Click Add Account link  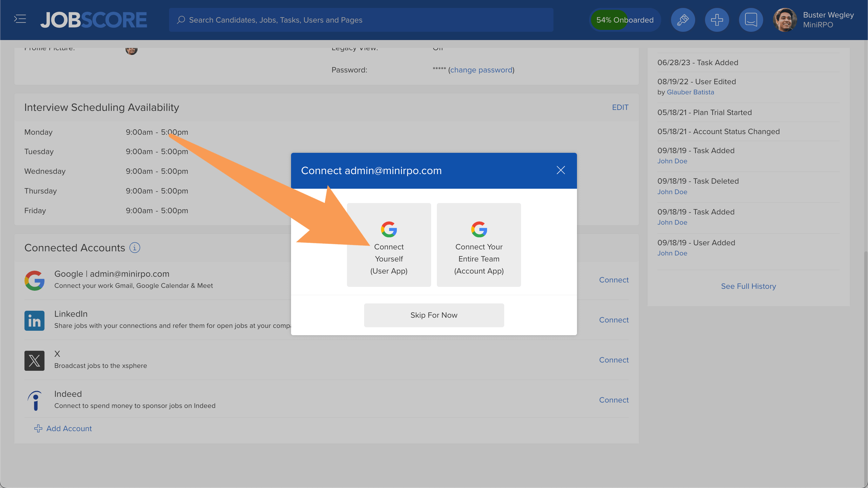coord(69,428)
